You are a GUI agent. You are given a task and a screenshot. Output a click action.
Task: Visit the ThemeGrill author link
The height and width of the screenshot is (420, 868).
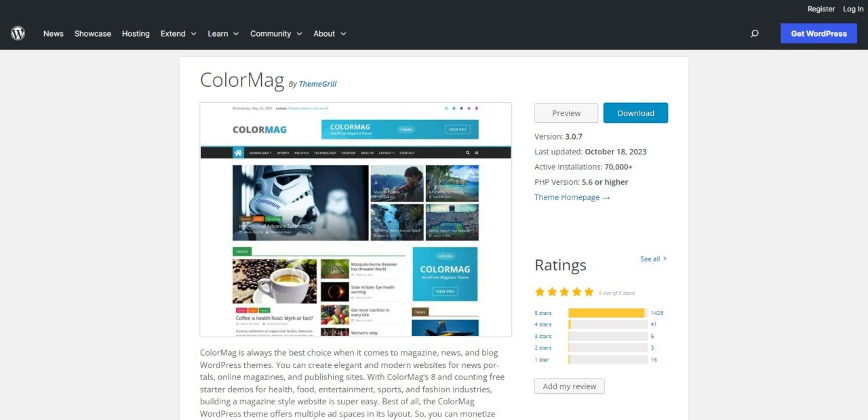pos(317,84)
